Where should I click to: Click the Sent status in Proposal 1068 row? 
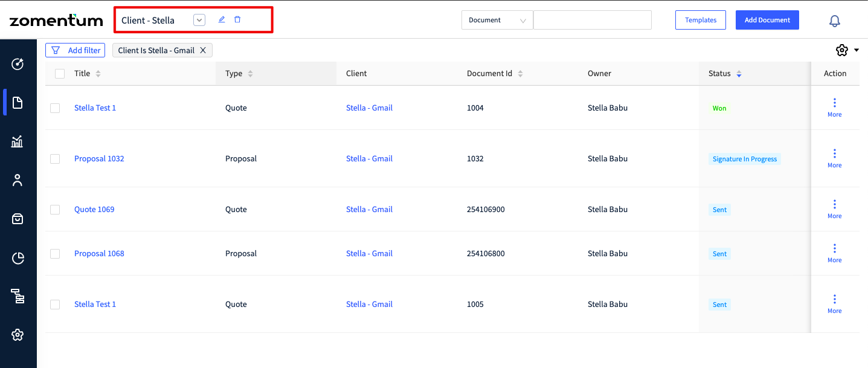click(x=719, y=254)
